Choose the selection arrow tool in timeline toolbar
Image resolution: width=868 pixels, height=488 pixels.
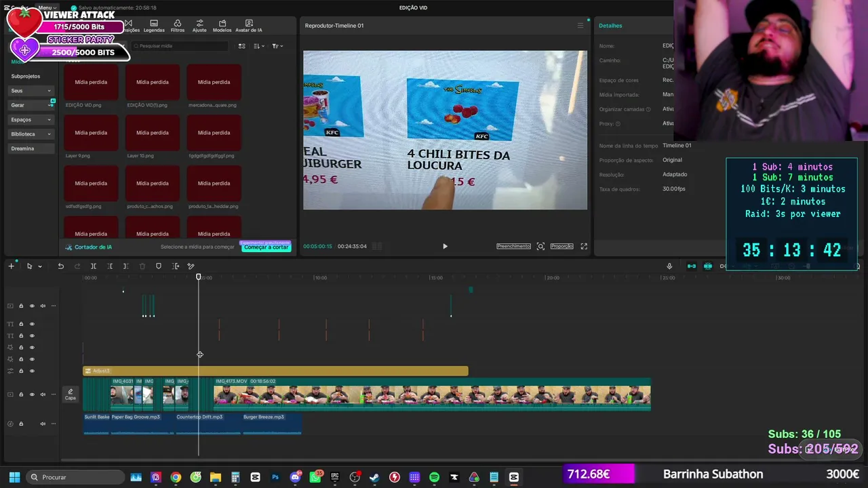(29, 266)
